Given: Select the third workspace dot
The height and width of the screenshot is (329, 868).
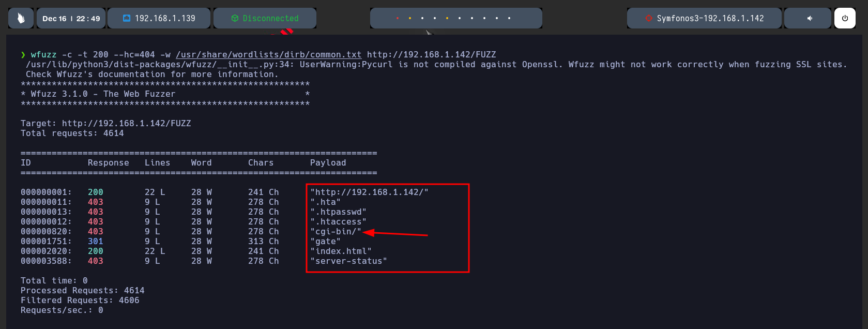Looking at the screenshot, I should click(x=422, y=18).
